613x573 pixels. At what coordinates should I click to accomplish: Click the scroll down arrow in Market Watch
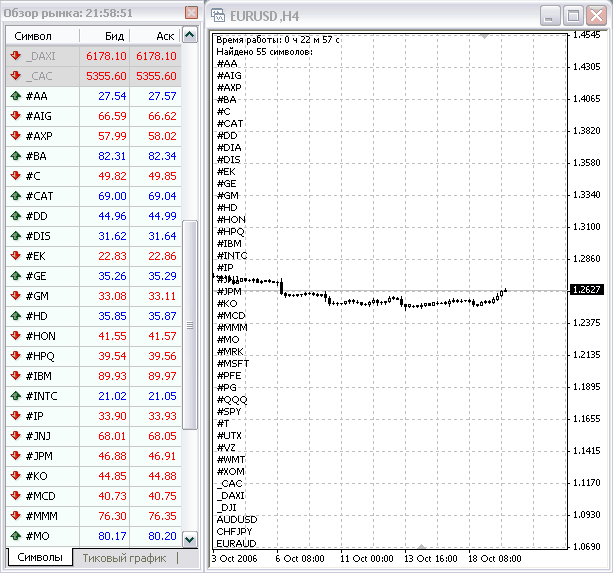tap(190, 539)
